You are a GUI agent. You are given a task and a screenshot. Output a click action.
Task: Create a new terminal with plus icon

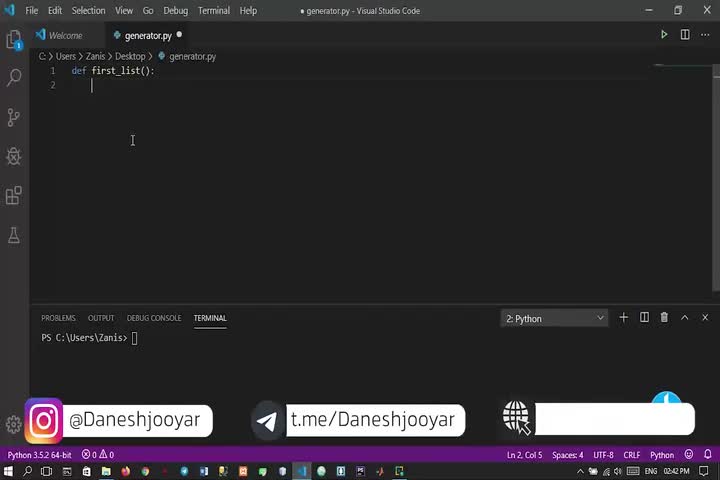point(623,317)
